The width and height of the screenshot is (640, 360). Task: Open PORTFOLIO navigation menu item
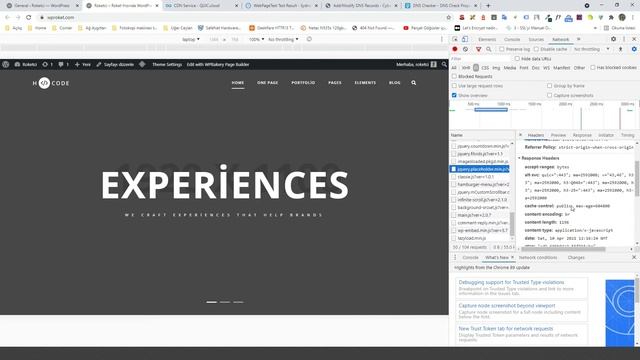[x=303, y=83]
